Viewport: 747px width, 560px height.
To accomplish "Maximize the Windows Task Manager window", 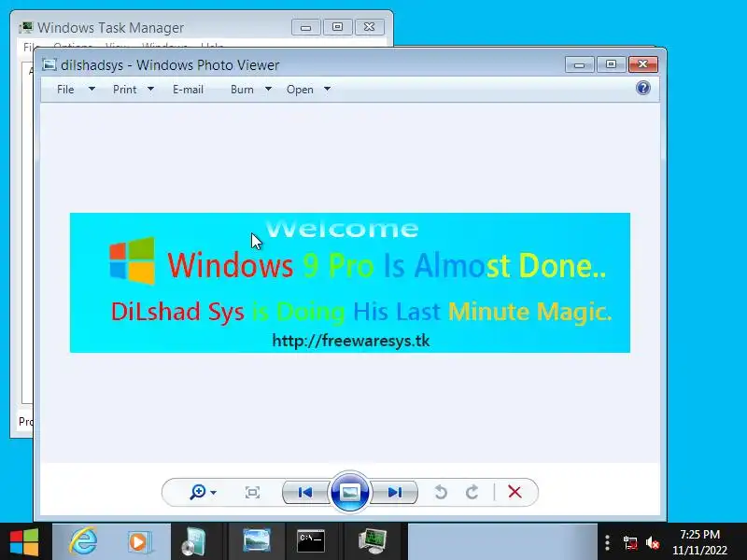I will pos(337,27).
